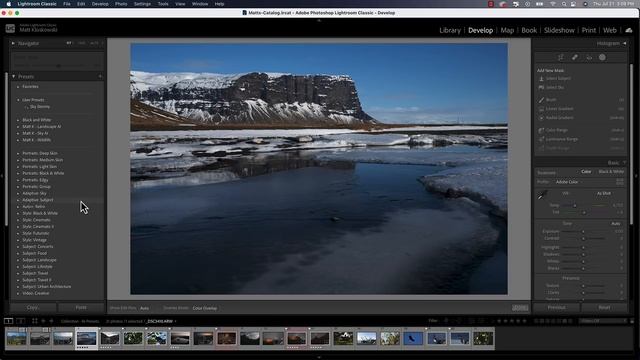
Task: Open the Apple menu
Action: click(x=9, y=4)
